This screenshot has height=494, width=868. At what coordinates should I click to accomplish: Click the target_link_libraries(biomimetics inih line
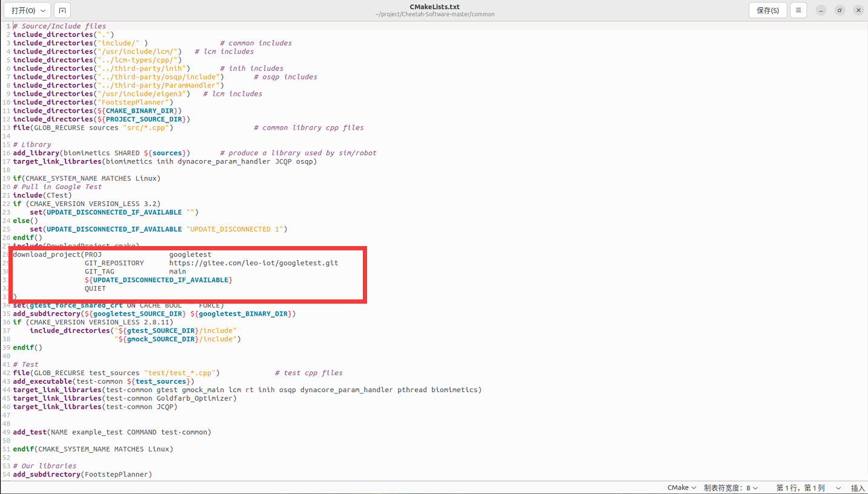tap(165, 162)
